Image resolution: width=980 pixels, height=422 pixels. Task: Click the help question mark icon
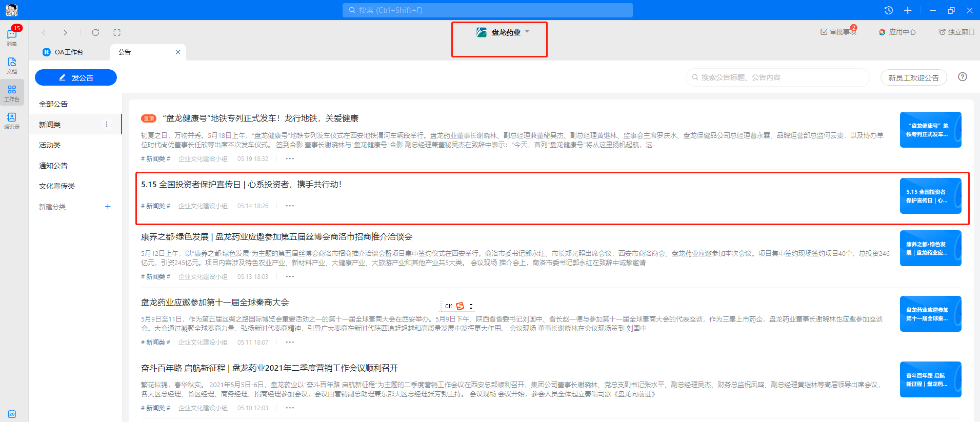(963, 77)
